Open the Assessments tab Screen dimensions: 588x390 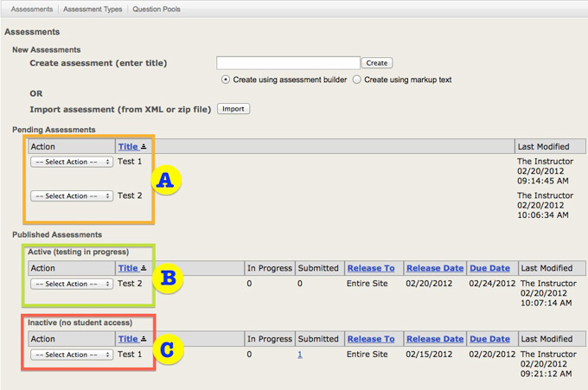pos(32,9)
